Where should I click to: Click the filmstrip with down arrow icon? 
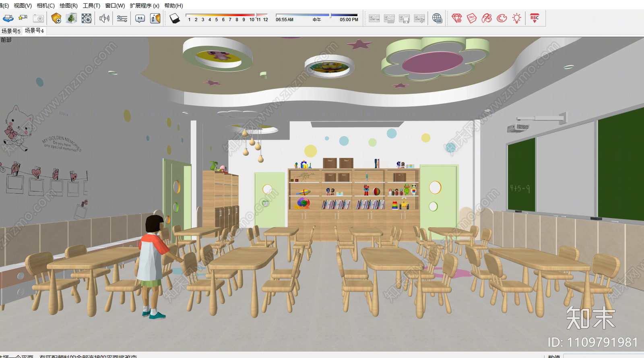(419, 19)
